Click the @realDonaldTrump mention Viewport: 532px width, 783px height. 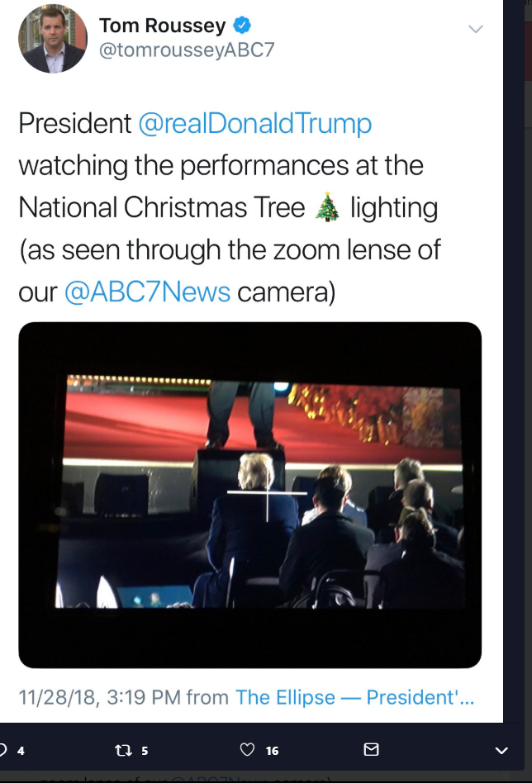click(x=254, y=123)
